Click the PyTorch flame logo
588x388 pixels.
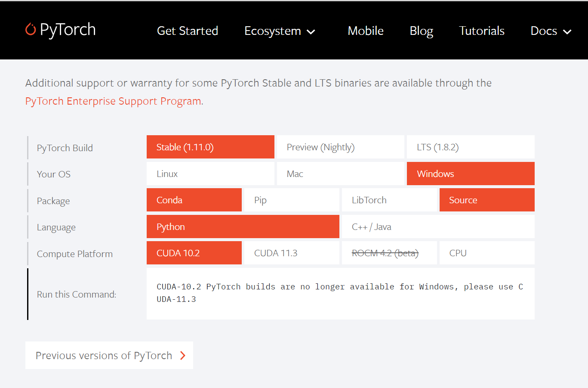tap(30, 29)
